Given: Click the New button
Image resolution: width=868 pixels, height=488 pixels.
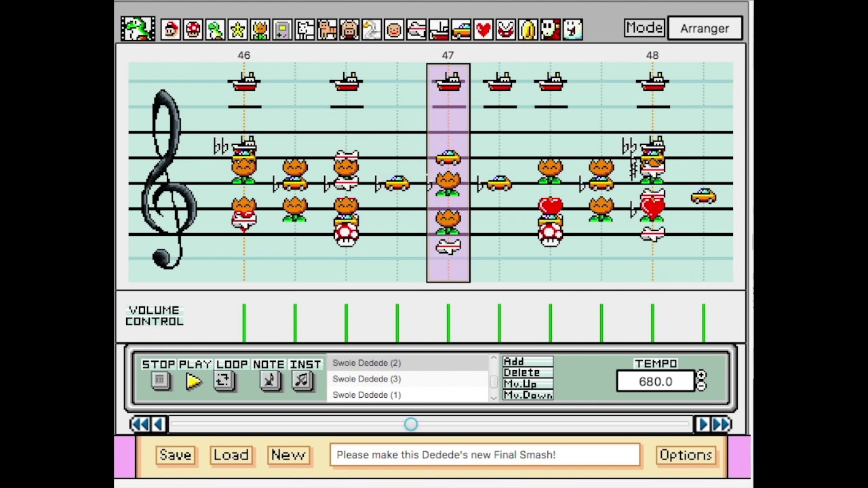Looking at the screenshot, I should point(288,455).
